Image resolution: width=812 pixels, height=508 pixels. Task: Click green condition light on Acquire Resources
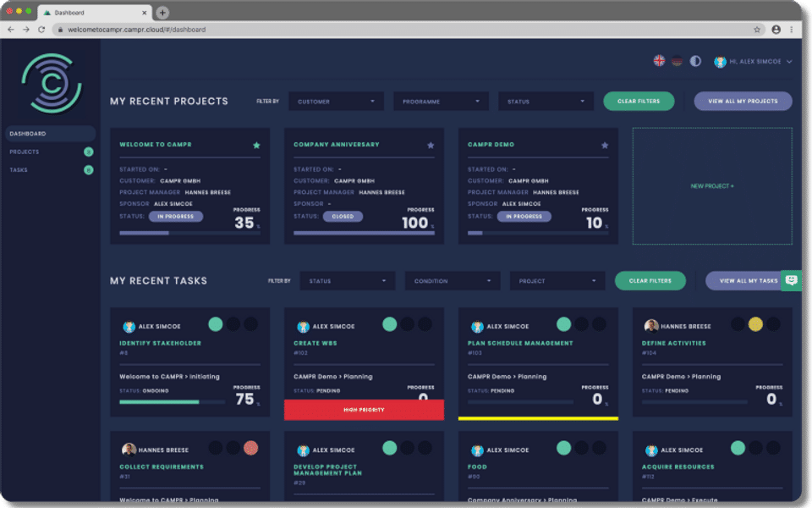[x=738, y=448]
